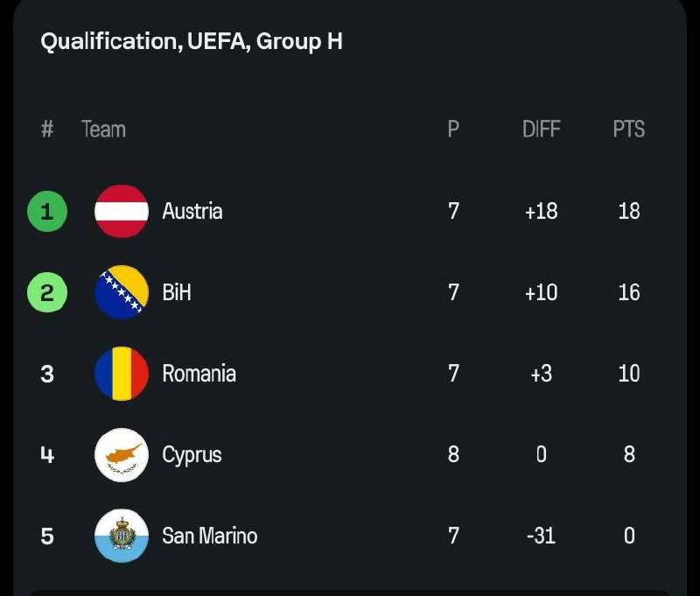Select the Romania team name
Viewport: 700px width, 596px height.
point(199,374)
